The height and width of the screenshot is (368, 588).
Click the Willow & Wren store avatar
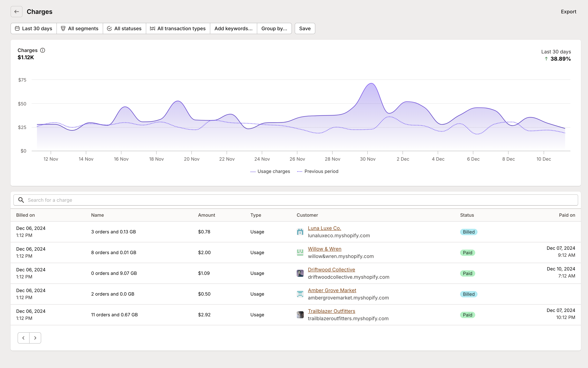pos(300,252)
